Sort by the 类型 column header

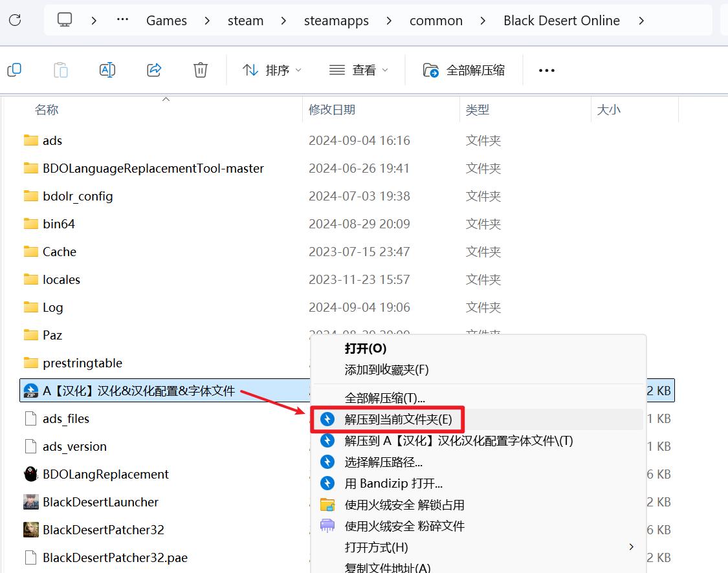click(x=478, y=109)
